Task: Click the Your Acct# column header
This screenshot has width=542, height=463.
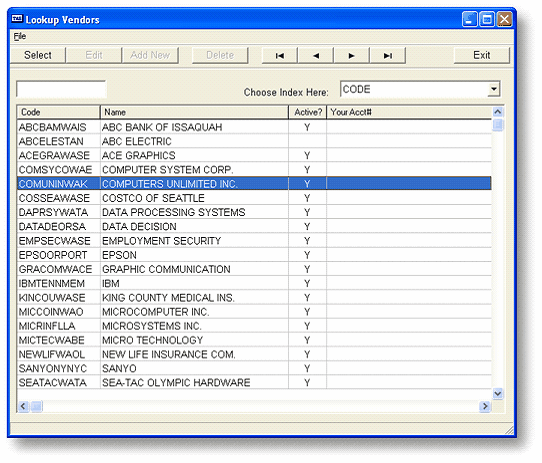Action: click(409, 112)
